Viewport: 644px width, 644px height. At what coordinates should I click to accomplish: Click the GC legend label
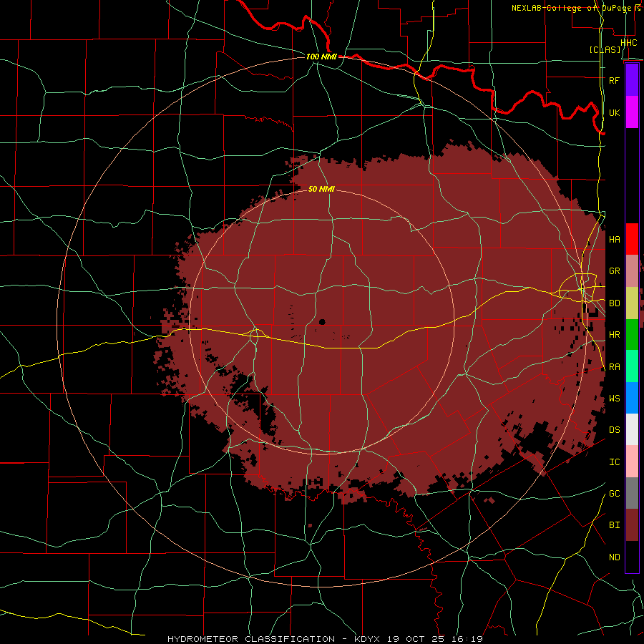(x=614, y=494)
